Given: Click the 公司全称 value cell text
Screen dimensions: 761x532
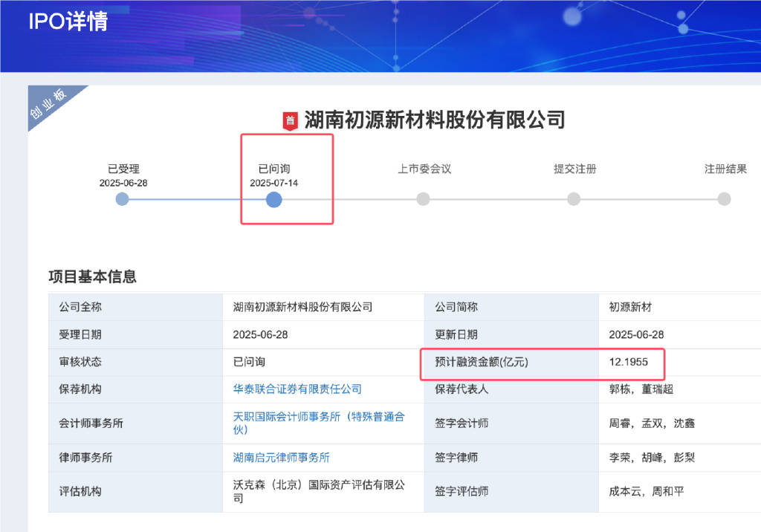Looking at the screenshot, I should pyautogui.click(x=302, y=307).
